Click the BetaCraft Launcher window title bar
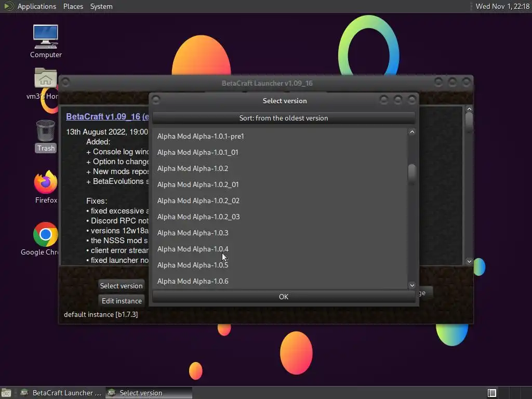The width and height of the screenshot is (532, 399). click(267, 83)
